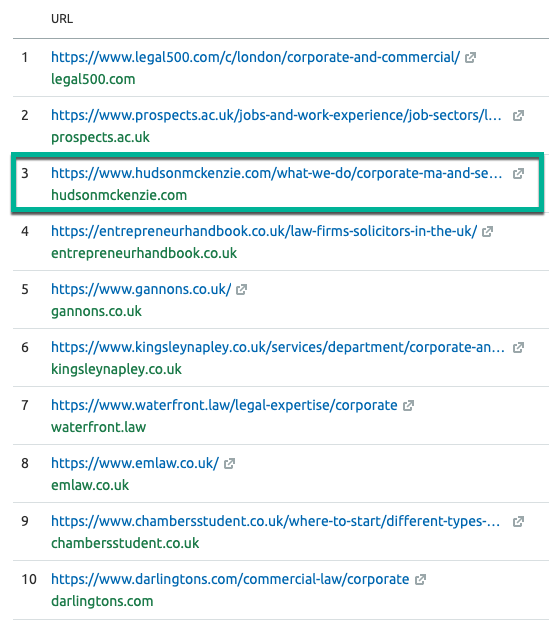Open the kingsleynapley.co.uk services URL
Viewport: 549px width, 629px height.
point(278,347)
